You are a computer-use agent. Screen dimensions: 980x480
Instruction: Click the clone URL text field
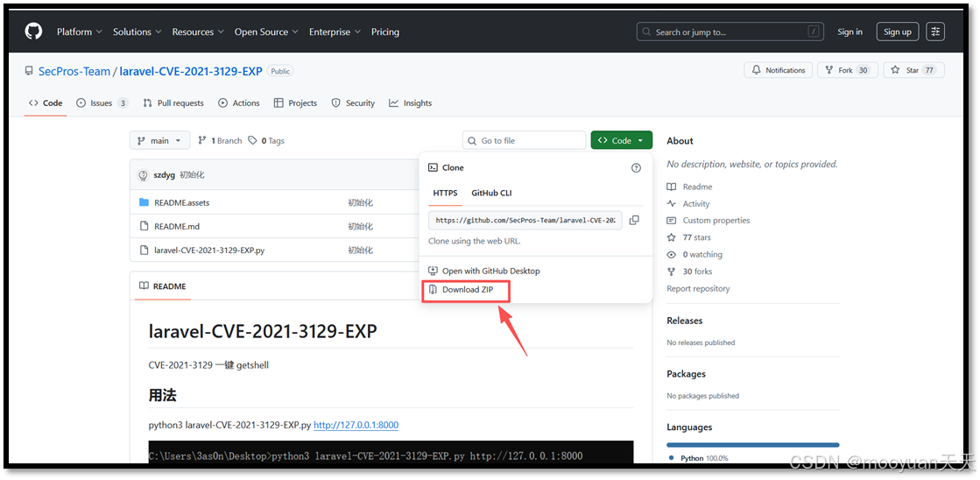pos(525,220)
